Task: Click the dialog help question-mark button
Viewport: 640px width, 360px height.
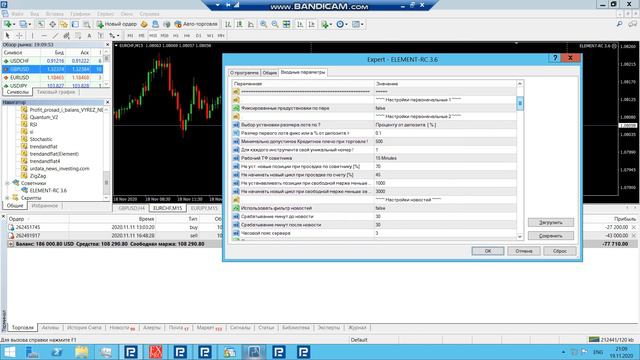Action: click(555, 58)
